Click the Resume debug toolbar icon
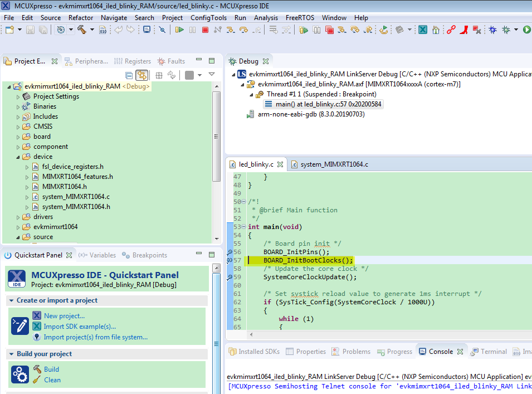The height and width of the screenshot is (394, 532). point(179,30)
